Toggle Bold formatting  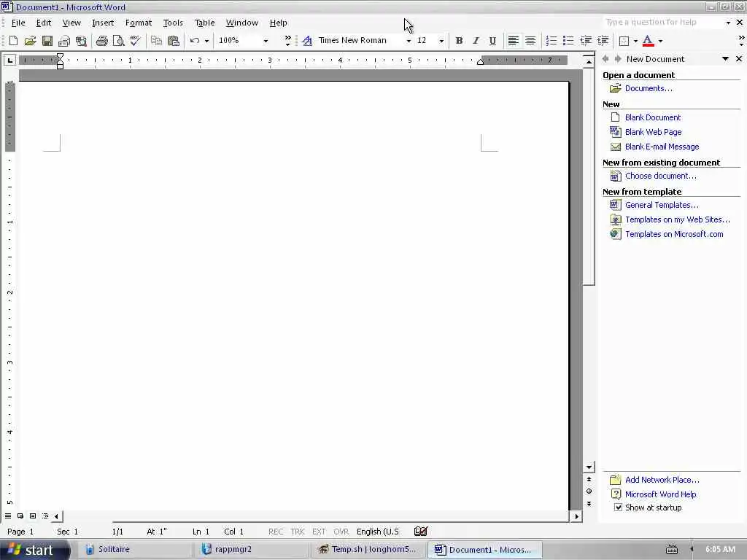pyautogui.click(x=459, y=41)
